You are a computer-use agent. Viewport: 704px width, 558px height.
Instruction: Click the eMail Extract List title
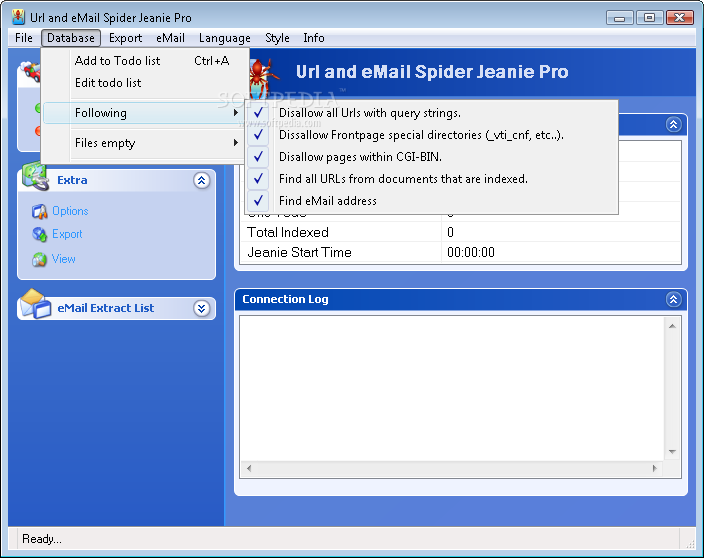[106, 308]
